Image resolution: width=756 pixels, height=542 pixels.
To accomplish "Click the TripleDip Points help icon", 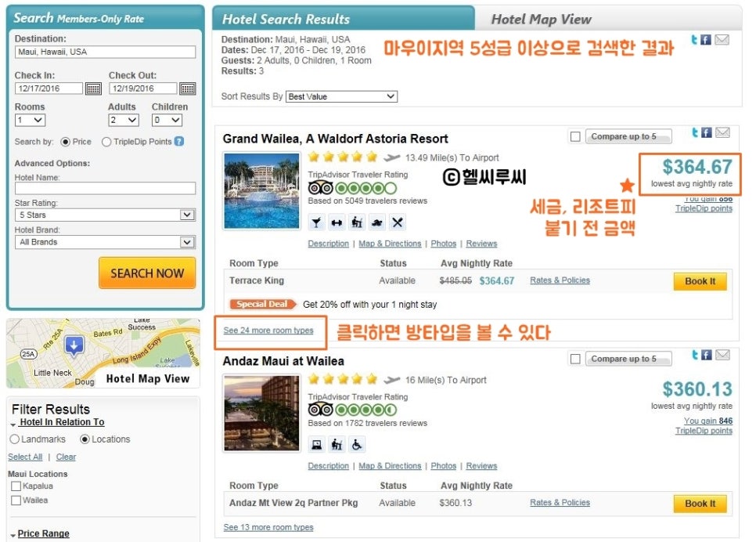I will (x=179, y=142).
